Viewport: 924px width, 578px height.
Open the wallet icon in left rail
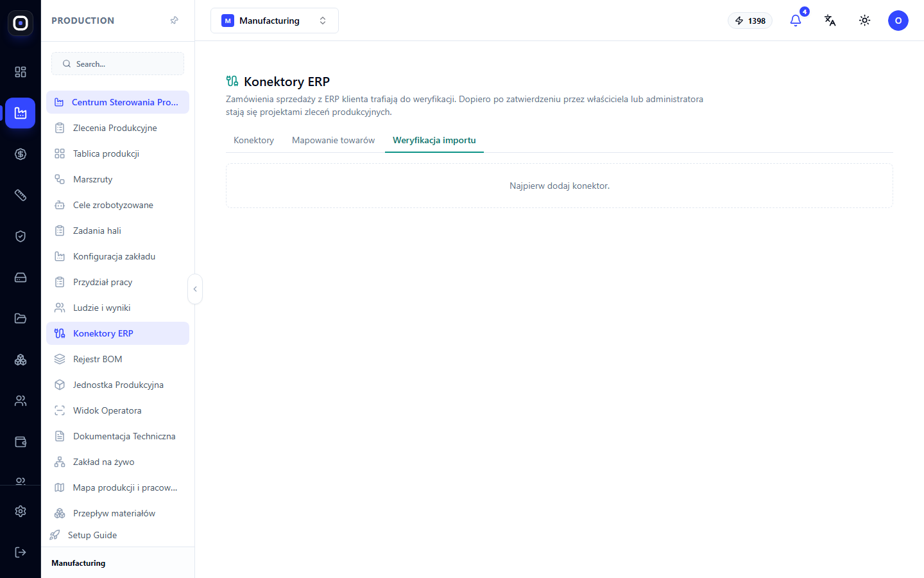(21, 442)
